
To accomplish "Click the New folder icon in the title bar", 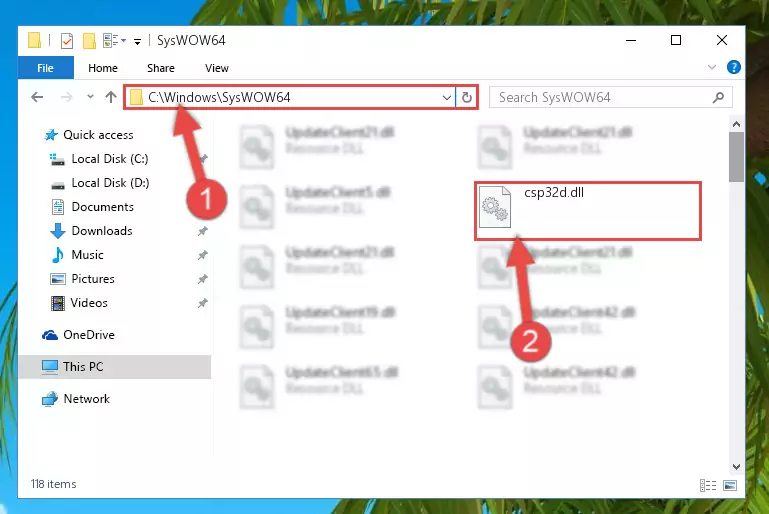I will coord(89,41).
